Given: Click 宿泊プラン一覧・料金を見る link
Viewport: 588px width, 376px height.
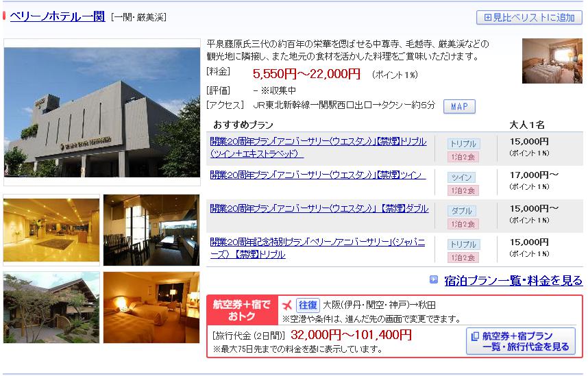Looking at the screenshot, I should (513, 280).
